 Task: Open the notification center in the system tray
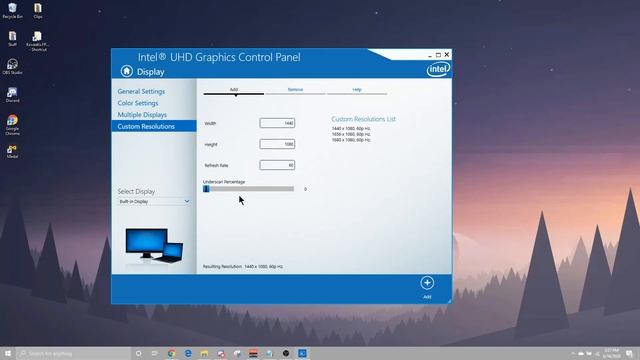tap(629, 353)
